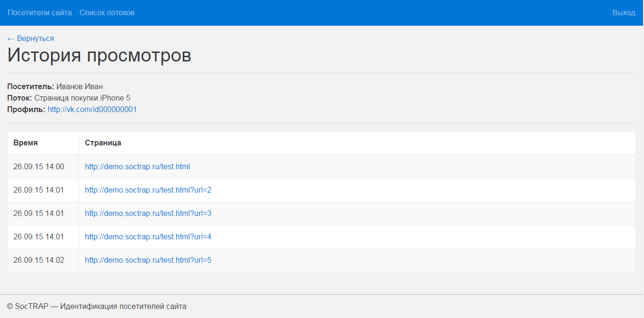Click the Посетитель: Иванов Иван text
644x318 pixels.
[55, 87]
